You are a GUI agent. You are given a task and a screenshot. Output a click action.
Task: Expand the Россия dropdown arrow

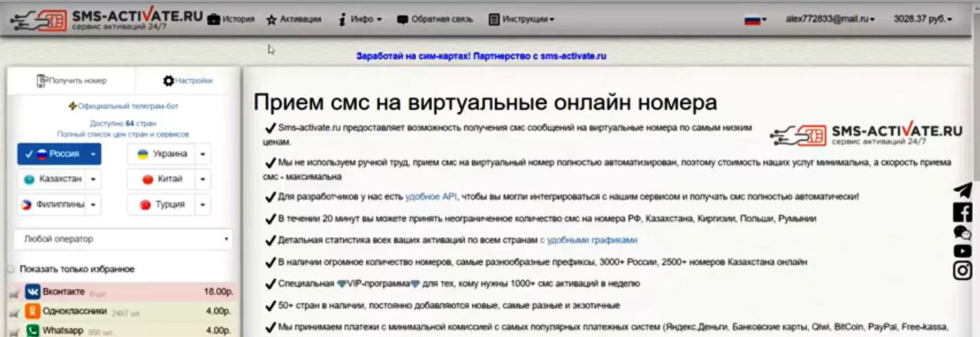click(x=94, y=154)
